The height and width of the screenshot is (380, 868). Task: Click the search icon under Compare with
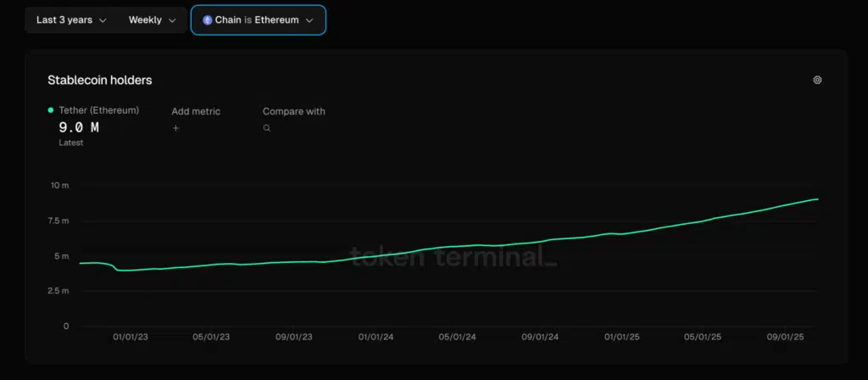pyautogui.click(x=267, y=128)
